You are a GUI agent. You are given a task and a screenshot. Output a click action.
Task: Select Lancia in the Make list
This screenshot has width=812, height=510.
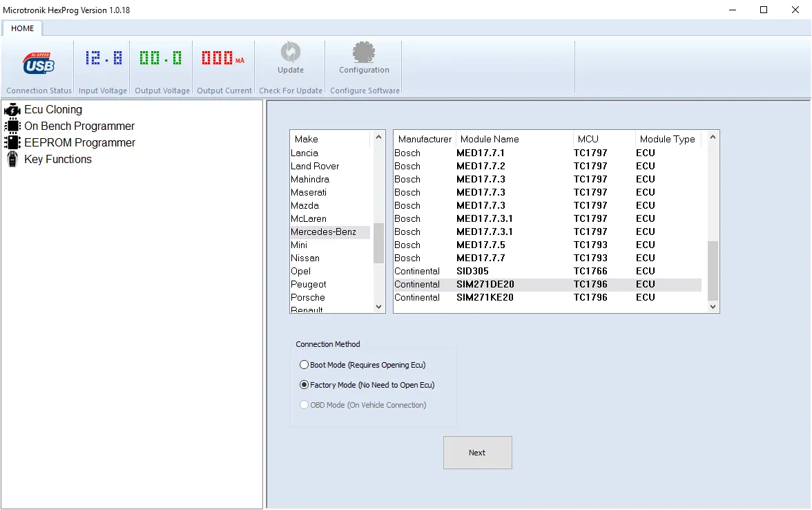[x=330, y=153]
